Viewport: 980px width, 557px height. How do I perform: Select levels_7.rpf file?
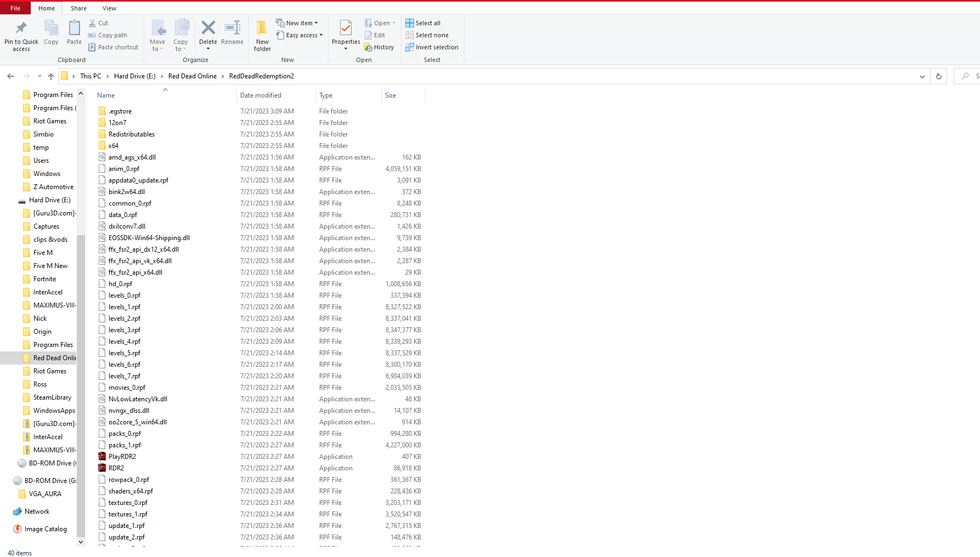pos(124,376)
